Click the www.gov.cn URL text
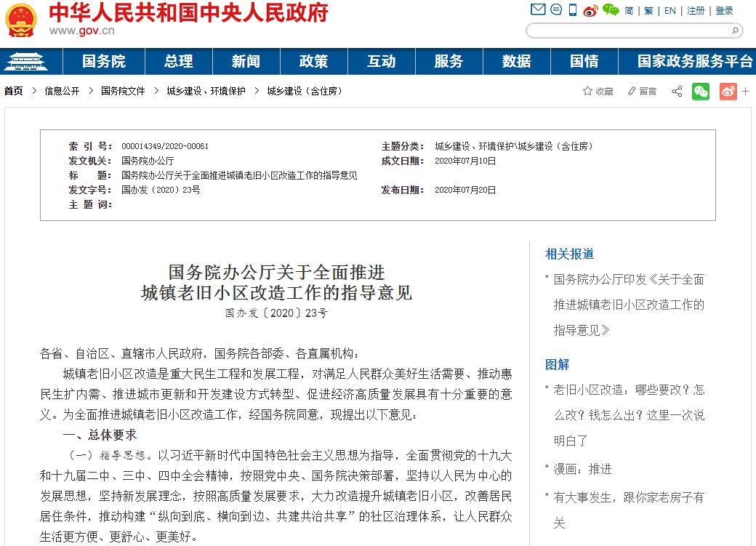Viewport: 756px width, 546px height. coord(82,31)
